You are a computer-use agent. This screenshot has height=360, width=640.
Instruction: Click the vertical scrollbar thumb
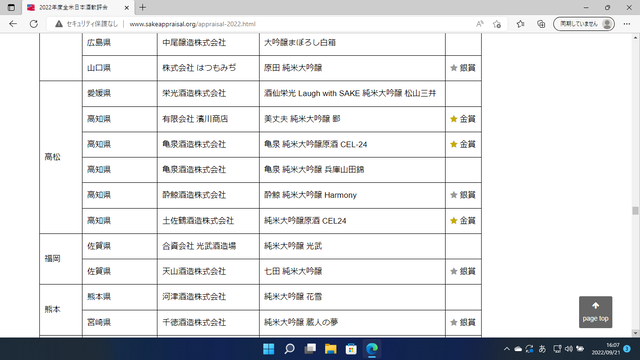click(x=635, y=211)
